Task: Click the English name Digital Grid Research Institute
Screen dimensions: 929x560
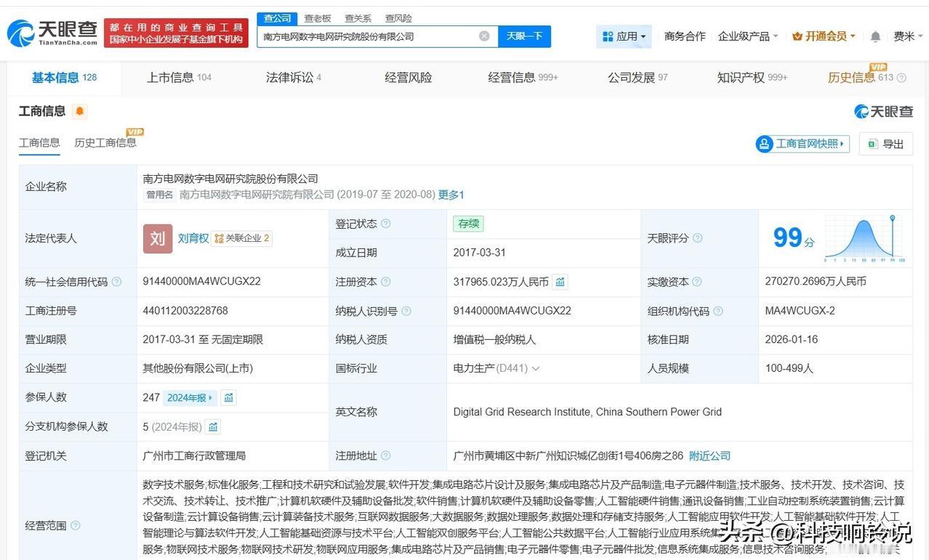Action: click(x=587, y=412)
